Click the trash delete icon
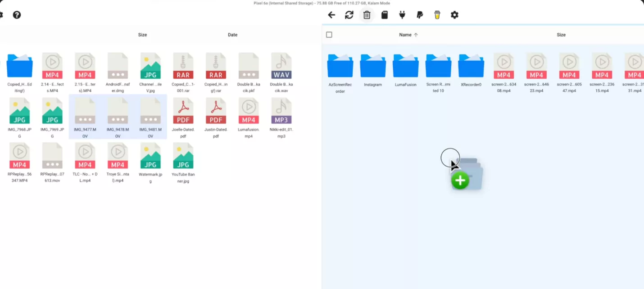Image resolution: width=644 pixels, height=289 pixels. tap(367, 15)
